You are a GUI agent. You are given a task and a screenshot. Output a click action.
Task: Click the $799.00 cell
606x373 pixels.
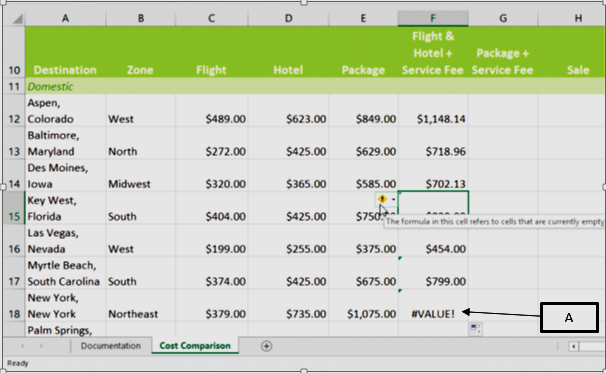click(433, 273)
